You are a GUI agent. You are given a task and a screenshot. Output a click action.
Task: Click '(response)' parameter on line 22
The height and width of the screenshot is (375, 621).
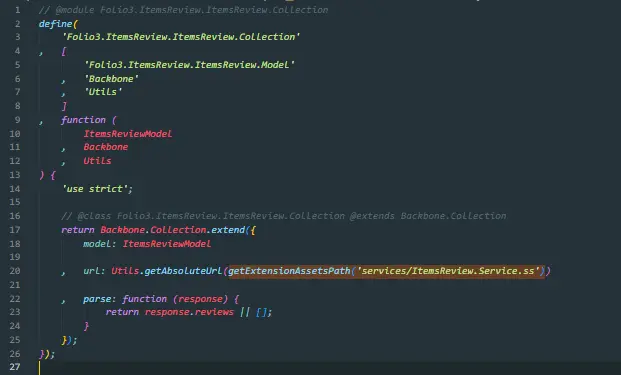(201, 299)
